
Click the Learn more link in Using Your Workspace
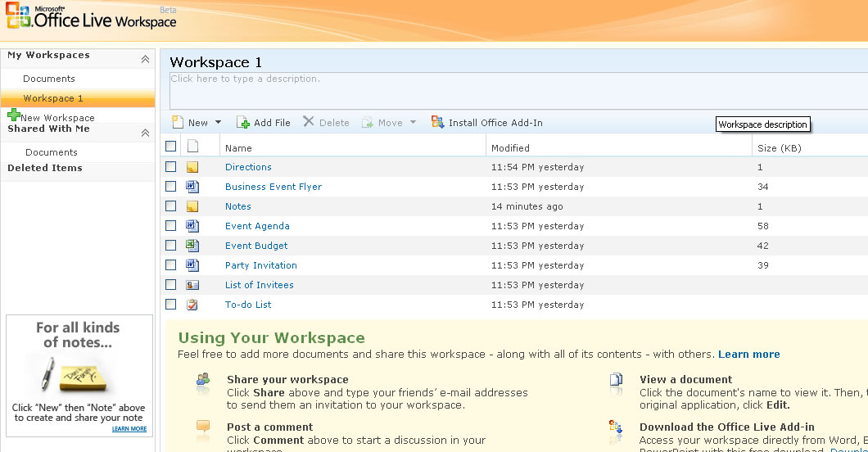pos(749,354)
